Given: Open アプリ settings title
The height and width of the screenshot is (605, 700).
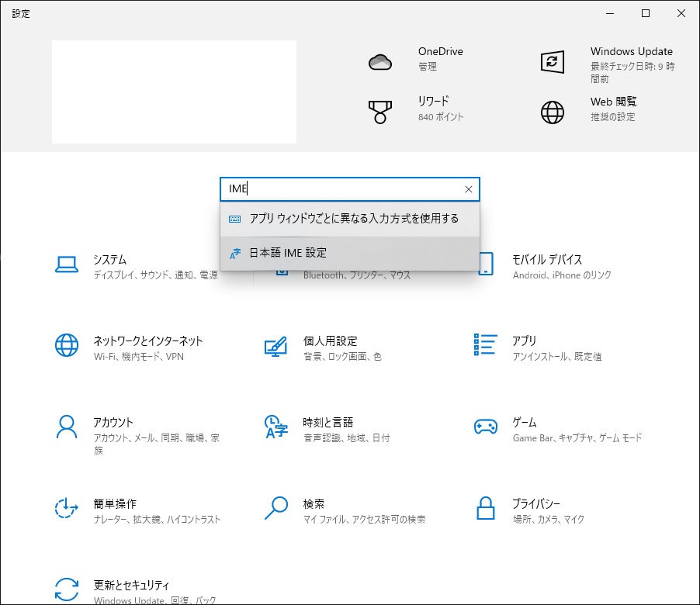Looking at the screenshot, I should (x=524, y=341).
